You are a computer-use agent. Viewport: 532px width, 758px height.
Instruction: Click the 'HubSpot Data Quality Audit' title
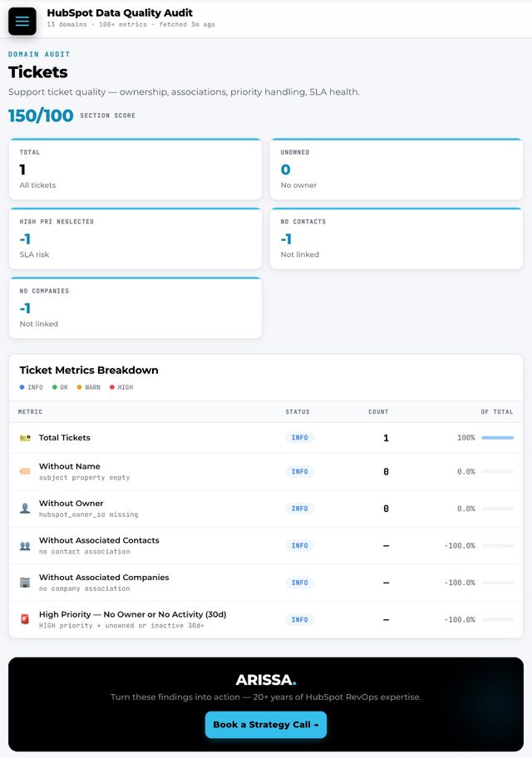120,13
